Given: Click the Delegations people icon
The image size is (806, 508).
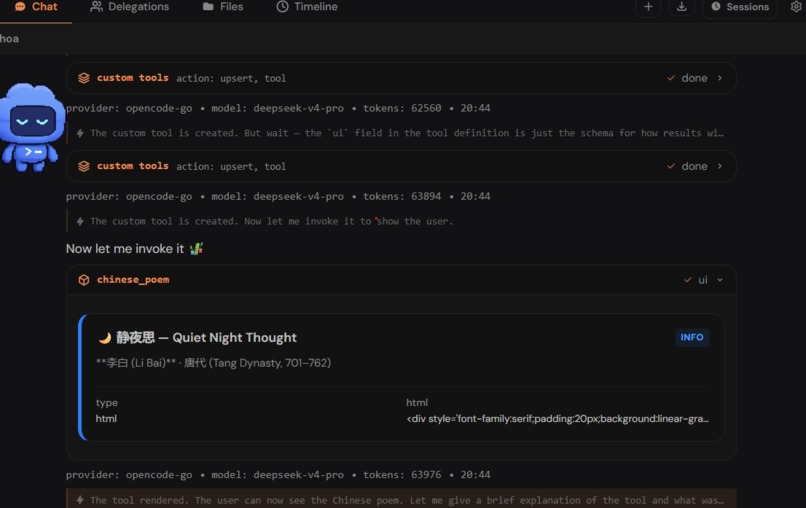Looking at the screenshot, I should pyautogui.click(x=96, y=7).
